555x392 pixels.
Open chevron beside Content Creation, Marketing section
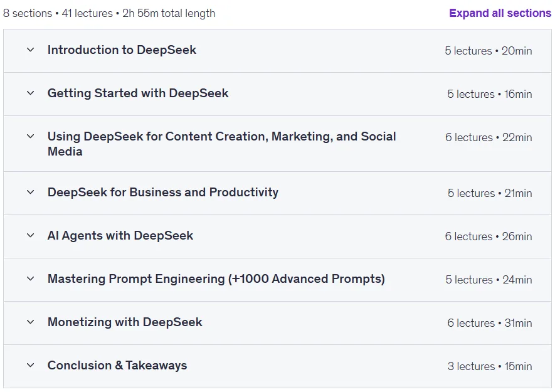coord(31,136)
